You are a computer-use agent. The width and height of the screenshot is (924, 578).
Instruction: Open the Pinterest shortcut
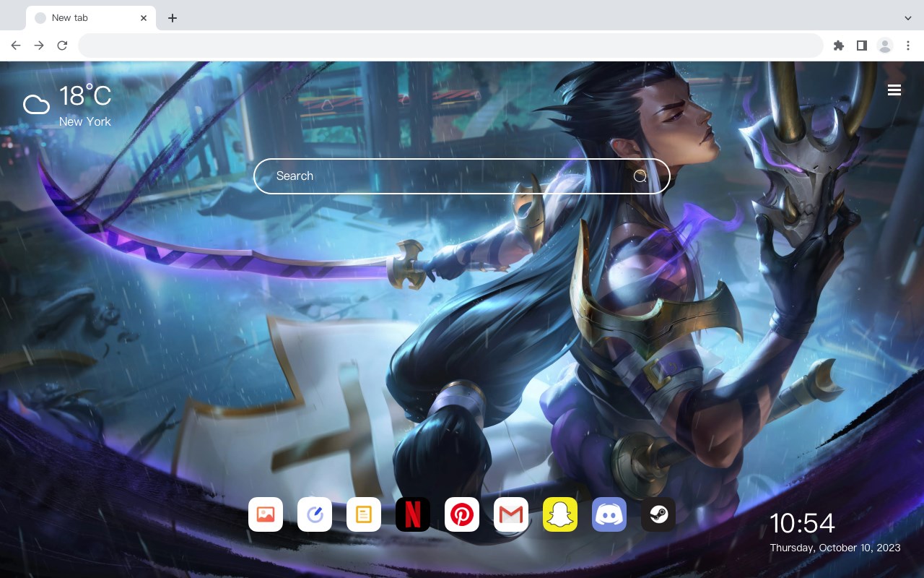click(462, 514)
